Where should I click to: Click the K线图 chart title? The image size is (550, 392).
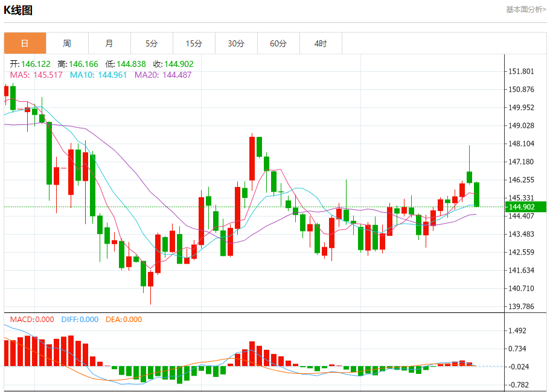[x=18, y=10]
